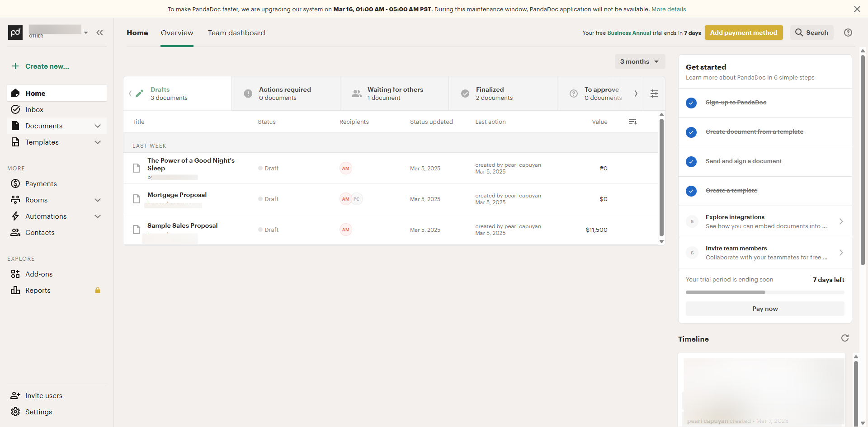Click the Invite users icon
The width and height of the screenshot is (868, 427).
pyautogui.click(x=15, y=395)
